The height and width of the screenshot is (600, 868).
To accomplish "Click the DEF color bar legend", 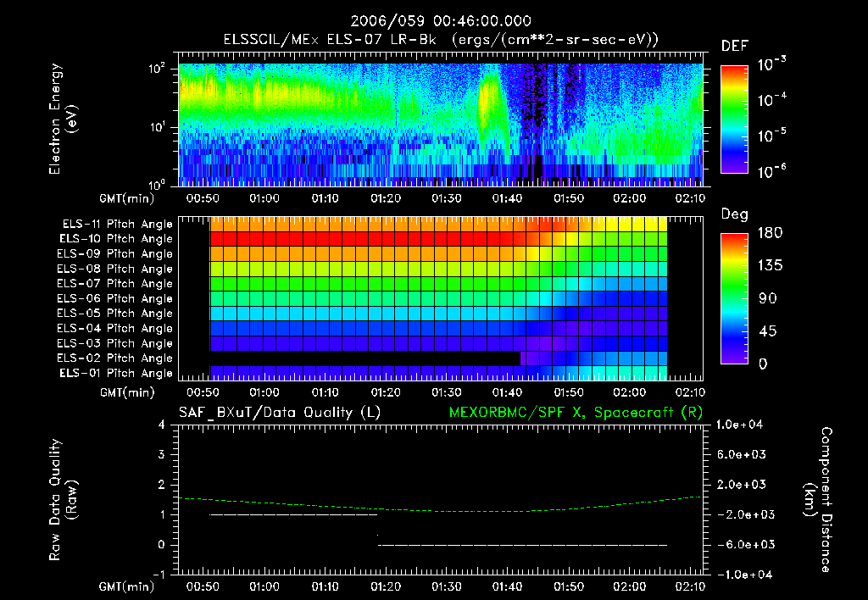I will [734, 119].
